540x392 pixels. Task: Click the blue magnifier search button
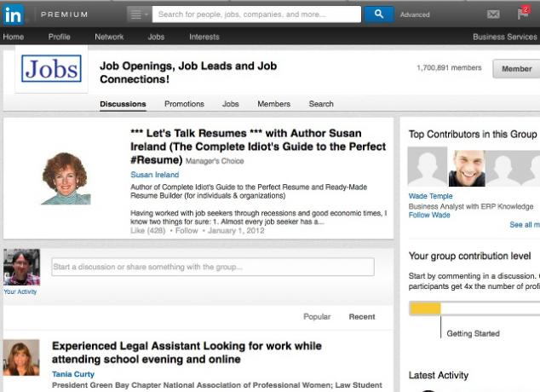tap(379, 14)
